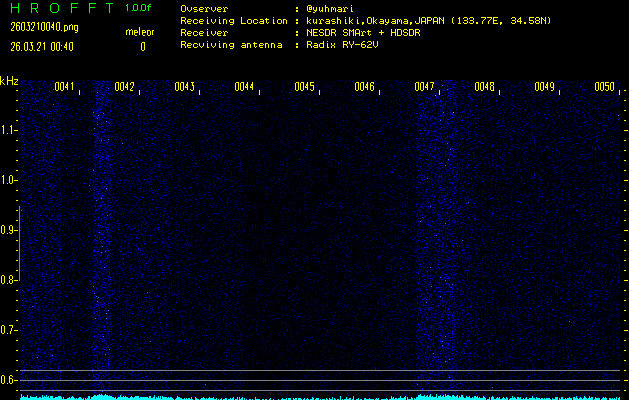The width and height of the screenshot is (629, 400).
Task: Click the 0.9 frequency axis label
Action: click(x=7, y=230)
